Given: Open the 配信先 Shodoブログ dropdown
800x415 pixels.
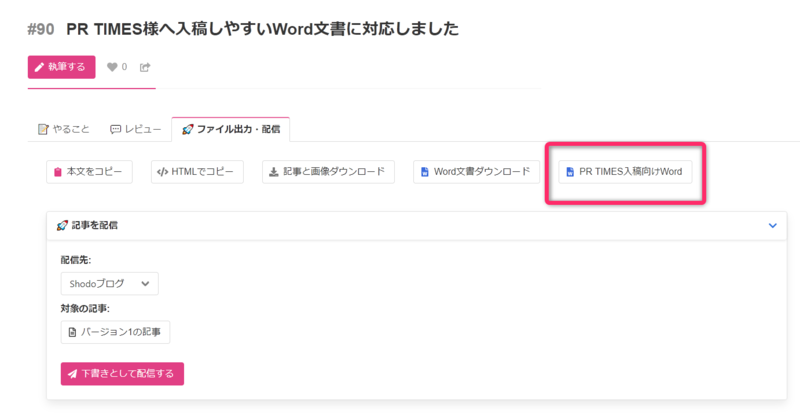Looking at the screenshot, I should (110, 284).
